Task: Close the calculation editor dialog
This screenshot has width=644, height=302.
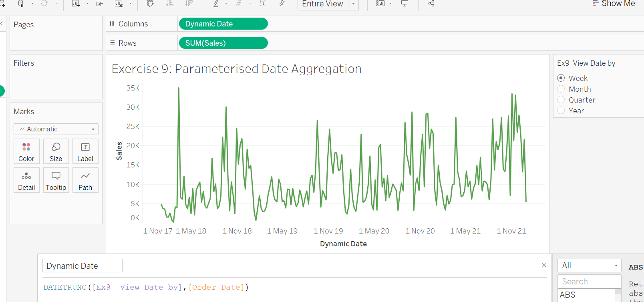Action: pos(544,265)
